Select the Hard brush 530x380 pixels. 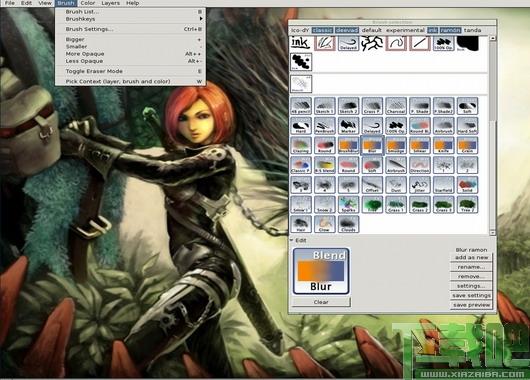pyautogui.click(x=301, y=125)
